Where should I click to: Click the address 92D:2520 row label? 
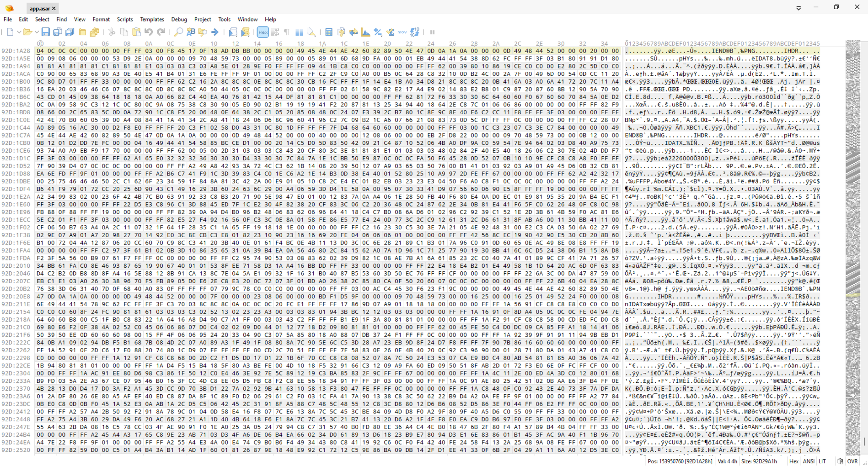tap(16, 450)
